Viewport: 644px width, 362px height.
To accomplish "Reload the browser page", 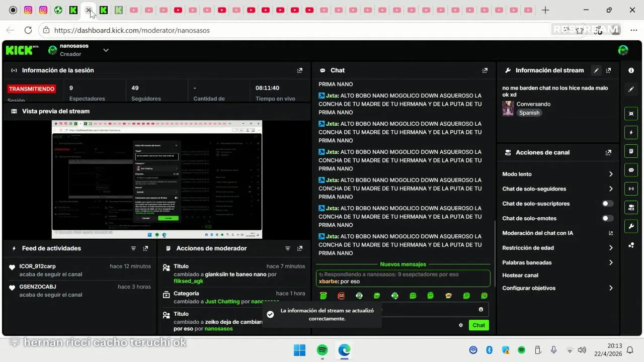I will (28, 30).
